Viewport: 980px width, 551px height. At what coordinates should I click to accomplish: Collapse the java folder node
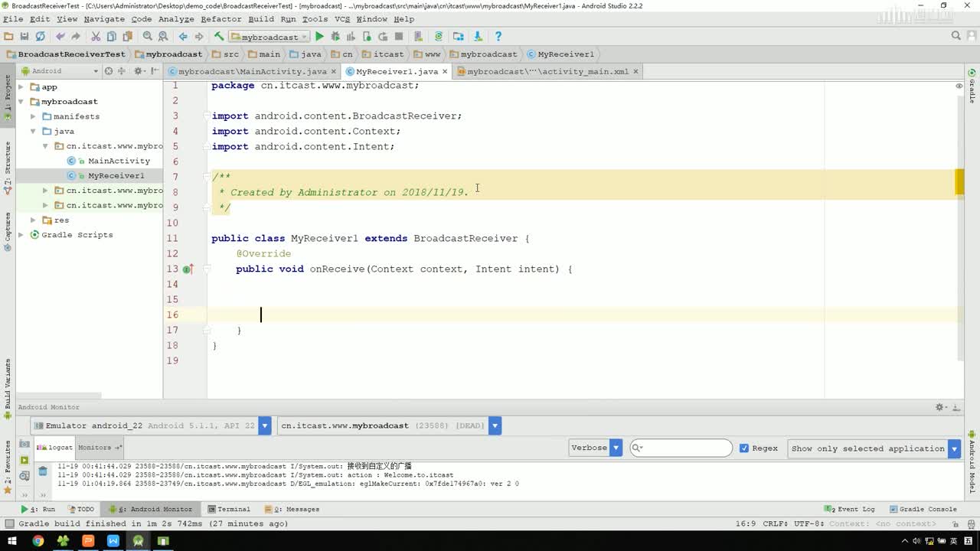click(x=34, y=132)
